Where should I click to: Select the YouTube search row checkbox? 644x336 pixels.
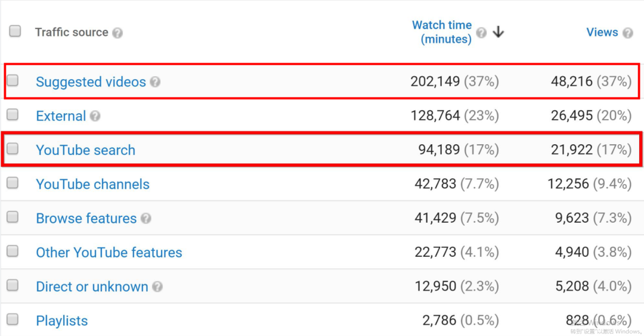click(x=13, y=149)
